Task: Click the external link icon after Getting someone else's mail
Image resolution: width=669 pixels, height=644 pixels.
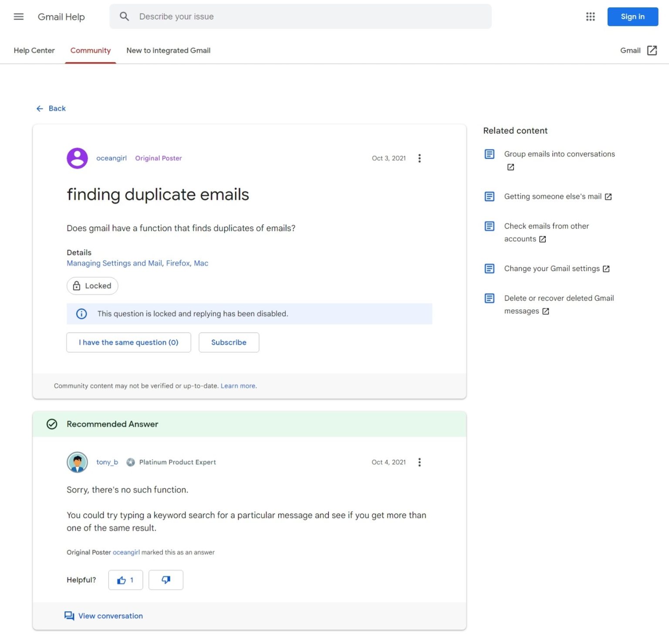Action: tap(608, 197)
